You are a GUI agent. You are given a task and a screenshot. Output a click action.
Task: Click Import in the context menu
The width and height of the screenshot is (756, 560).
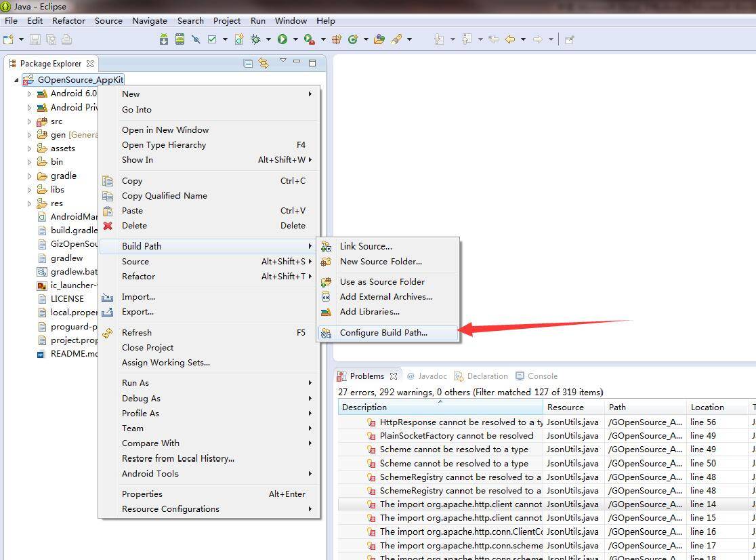[x=209, y=297]
